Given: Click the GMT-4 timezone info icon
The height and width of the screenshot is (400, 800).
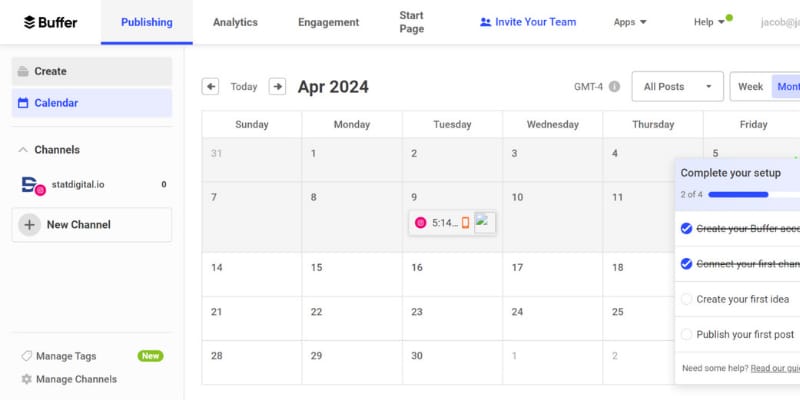Looking at the screenshot, I should (614, 87).
